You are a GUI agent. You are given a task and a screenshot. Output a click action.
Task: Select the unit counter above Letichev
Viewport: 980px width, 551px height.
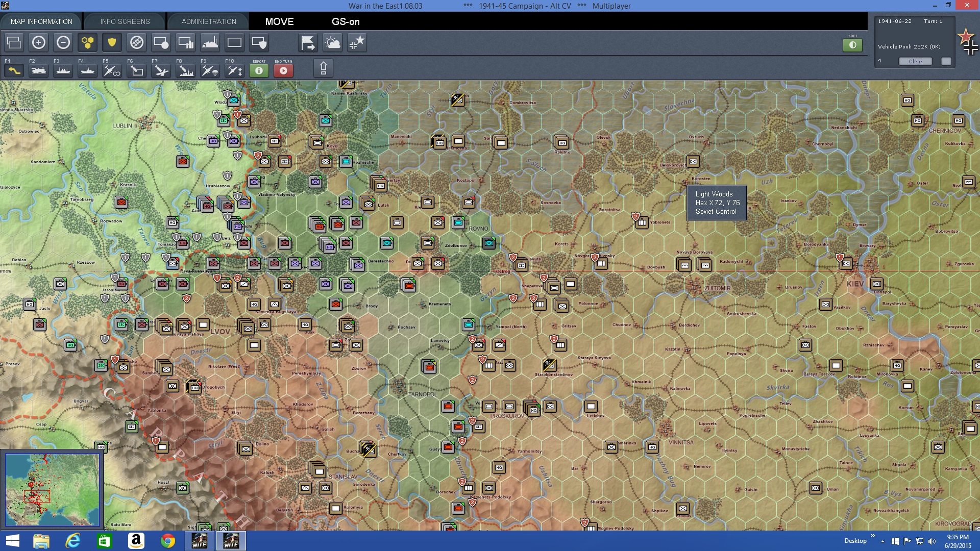591,406
